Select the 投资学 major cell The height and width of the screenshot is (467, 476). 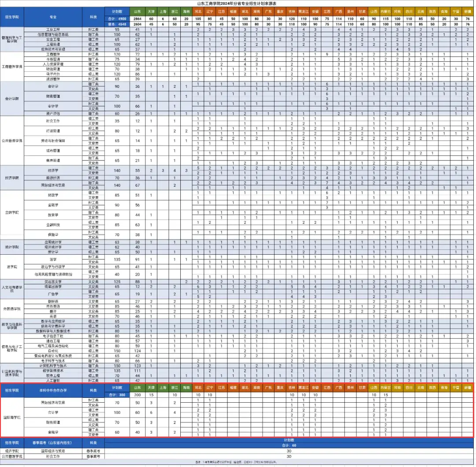coord(53,215)
